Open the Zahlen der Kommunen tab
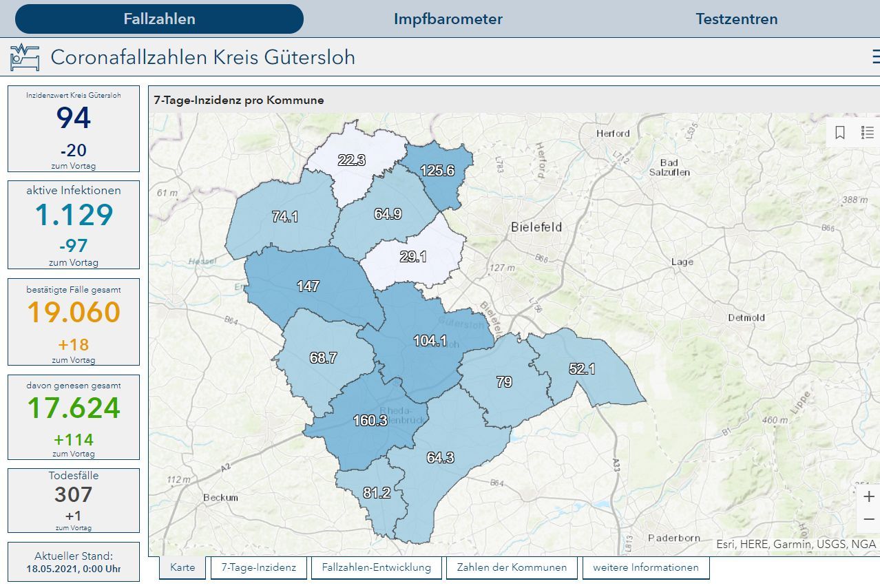The height and width of the screenshot is (588, 880). tap(512, 567)
